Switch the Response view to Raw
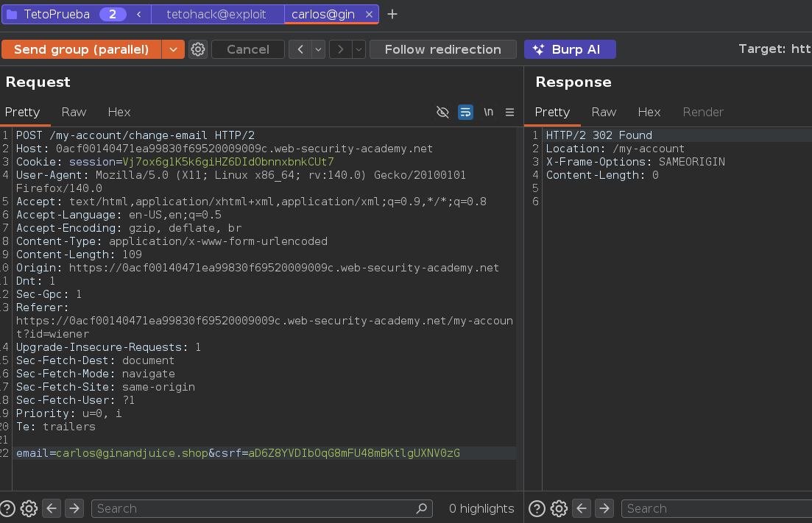The height and width of the screenshot is (523, 812). 604,113
